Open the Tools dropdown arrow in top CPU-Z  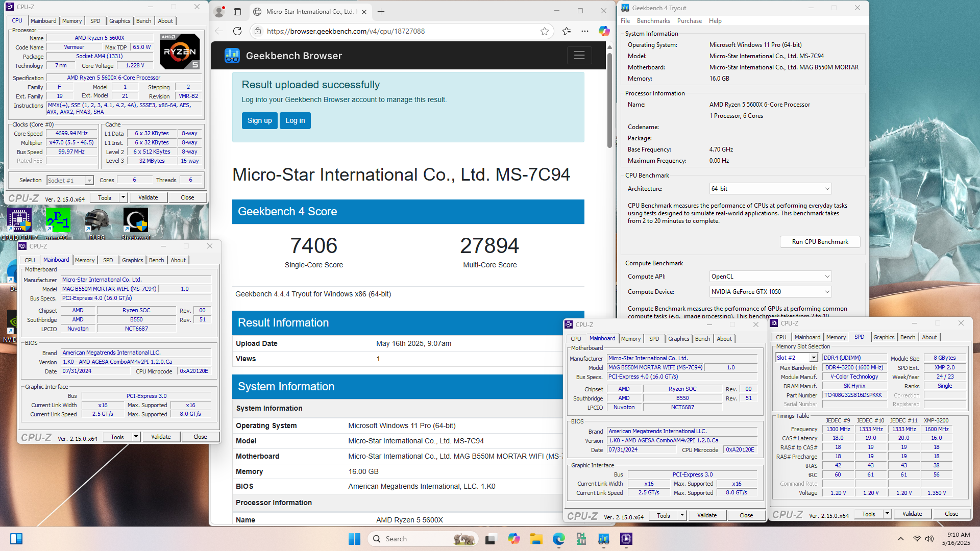tap(123, 197)
